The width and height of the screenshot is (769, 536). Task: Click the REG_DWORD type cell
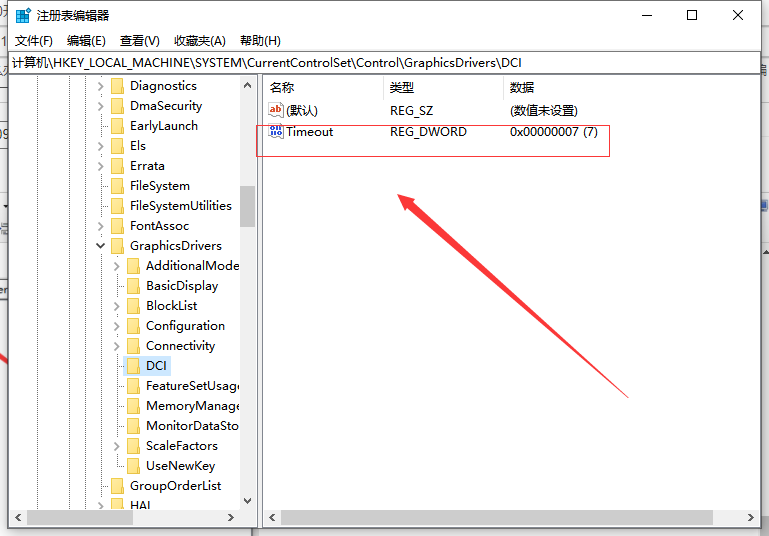(428, 132)
